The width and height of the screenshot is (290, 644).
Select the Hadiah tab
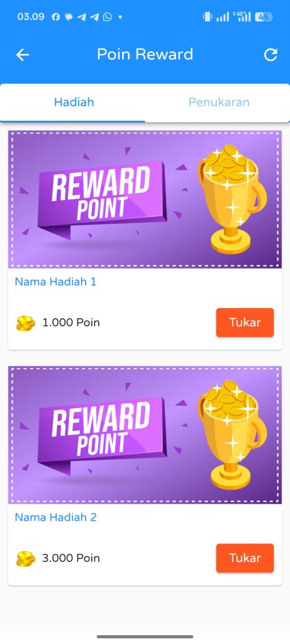click(x=74, y=102)
